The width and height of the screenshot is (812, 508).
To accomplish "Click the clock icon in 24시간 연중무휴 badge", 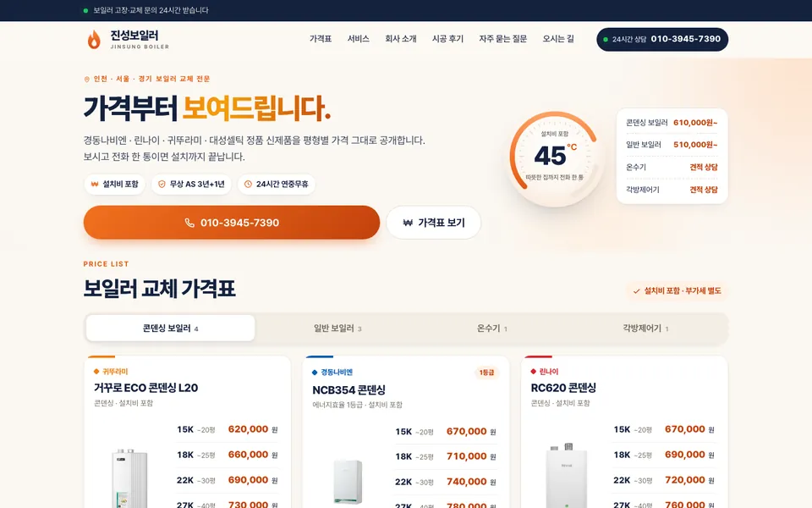I will tap(248, 184).
